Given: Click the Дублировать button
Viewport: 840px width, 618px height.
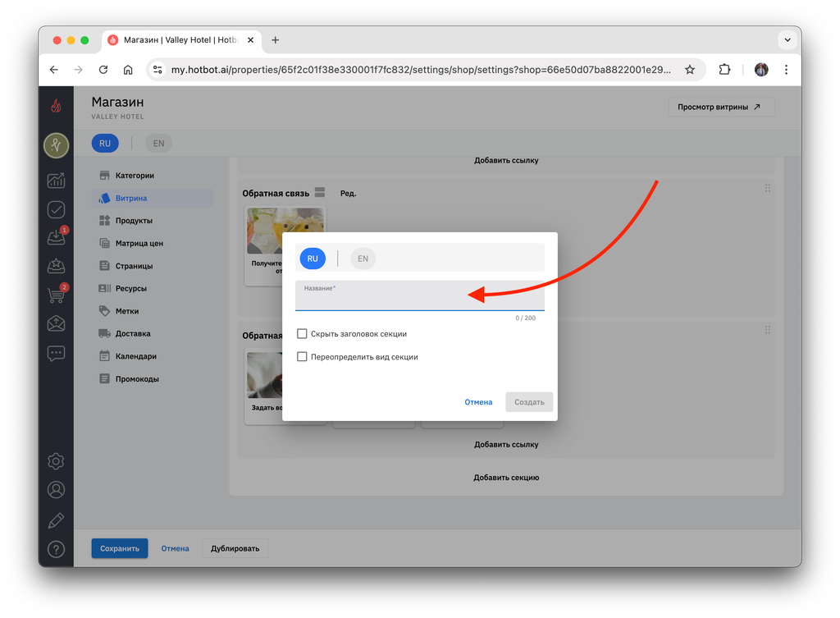Looking at the screenshot, I should 235,548.
